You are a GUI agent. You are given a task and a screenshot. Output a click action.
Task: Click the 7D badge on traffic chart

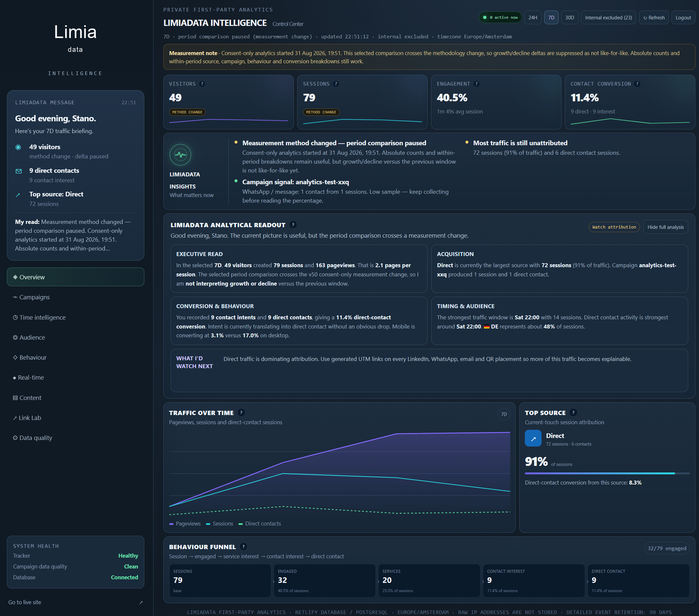coord(504,414)
